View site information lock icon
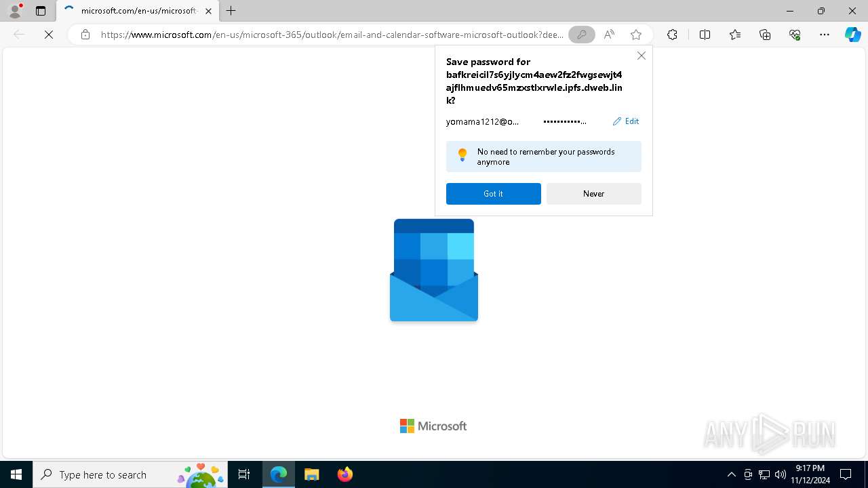The width and height of the screenshot is (868, 488). tap(85, 35)
